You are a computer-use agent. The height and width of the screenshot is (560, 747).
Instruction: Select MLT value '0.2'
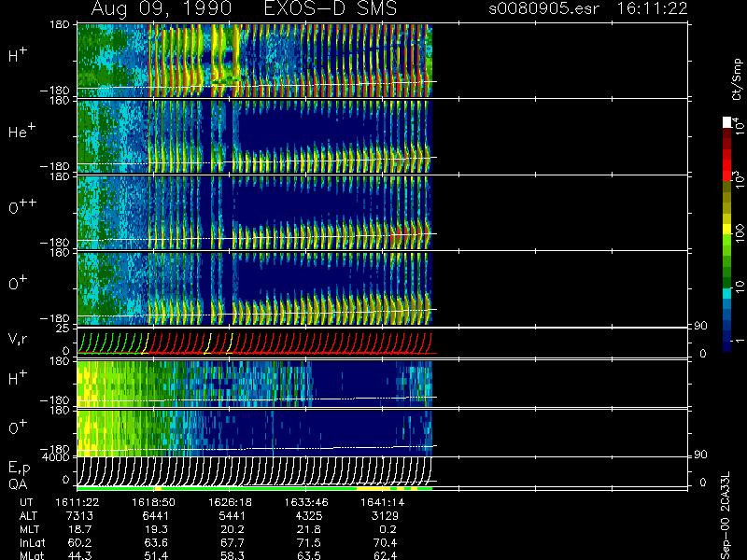coord(388,529)
